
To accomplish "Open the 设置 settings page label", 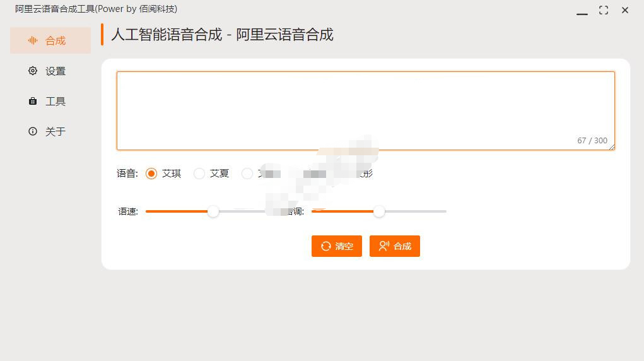I will tap(56, 71).
